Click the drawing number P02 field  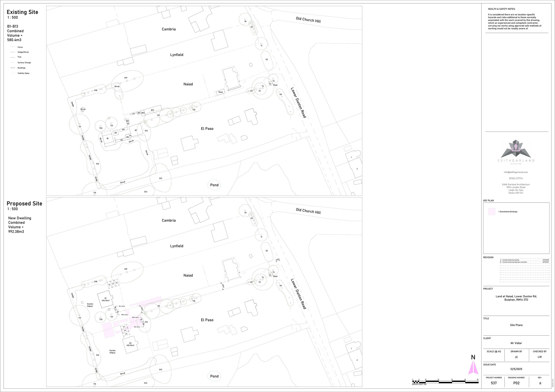517,383
